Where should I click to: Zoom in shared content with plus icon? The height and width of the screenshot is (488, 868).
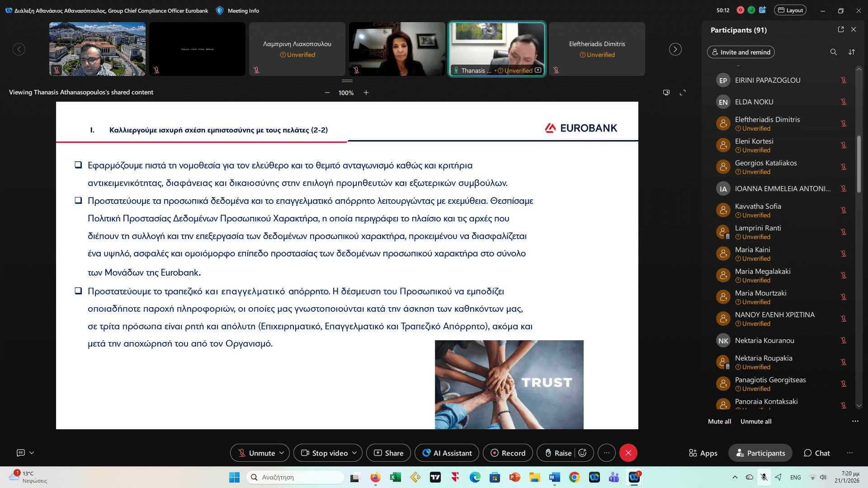point(366,93)
